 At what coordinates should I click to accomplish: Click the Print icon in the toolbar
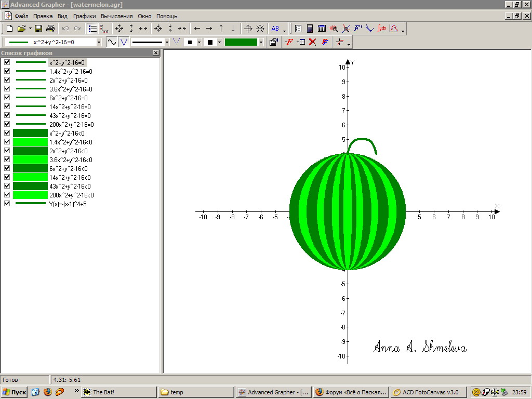pyautogui.click(x=50, y=29)
